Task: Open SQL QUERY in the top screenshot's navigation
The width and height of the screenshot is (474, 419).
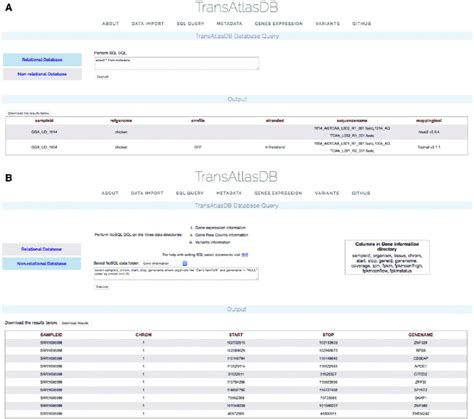Action: click(190, 24)
